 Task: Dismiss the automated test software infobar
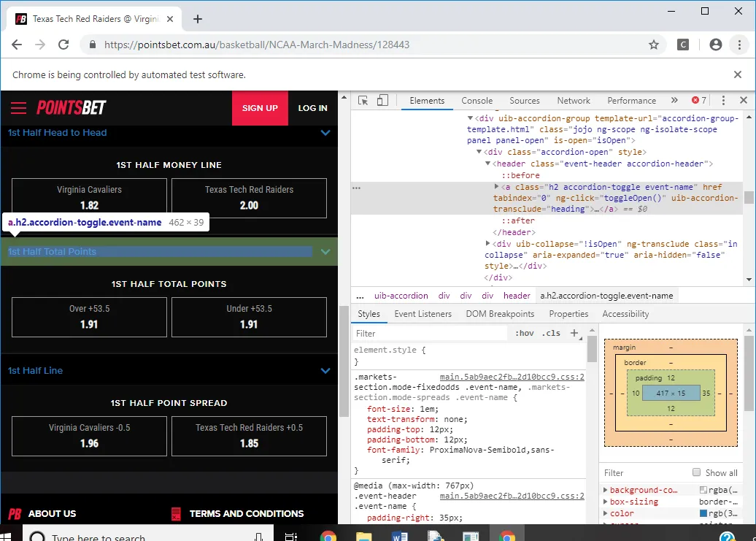click(737, 74)
